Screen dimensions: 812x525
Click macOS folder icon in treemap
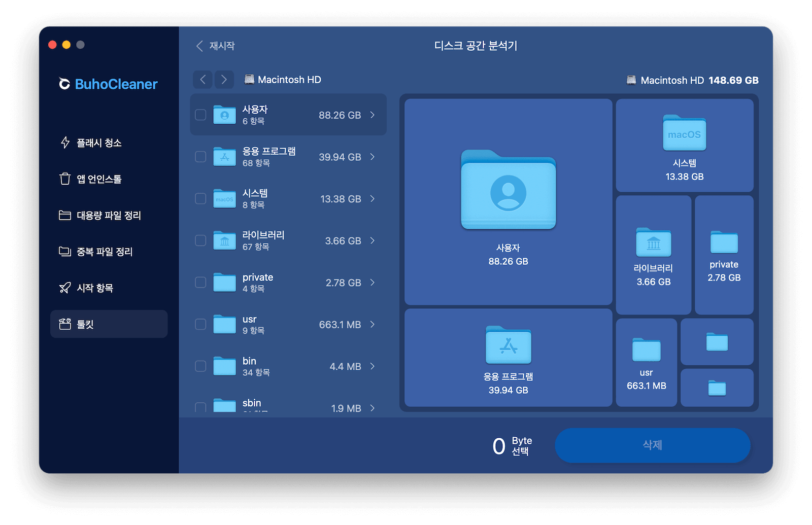click(x=684, y=133)
